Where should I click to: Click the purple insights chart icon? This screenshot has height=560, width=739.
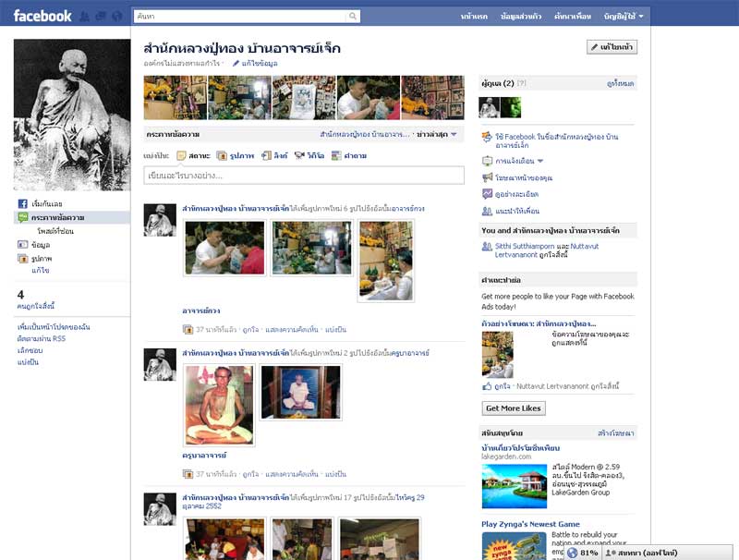coord(487,194)
